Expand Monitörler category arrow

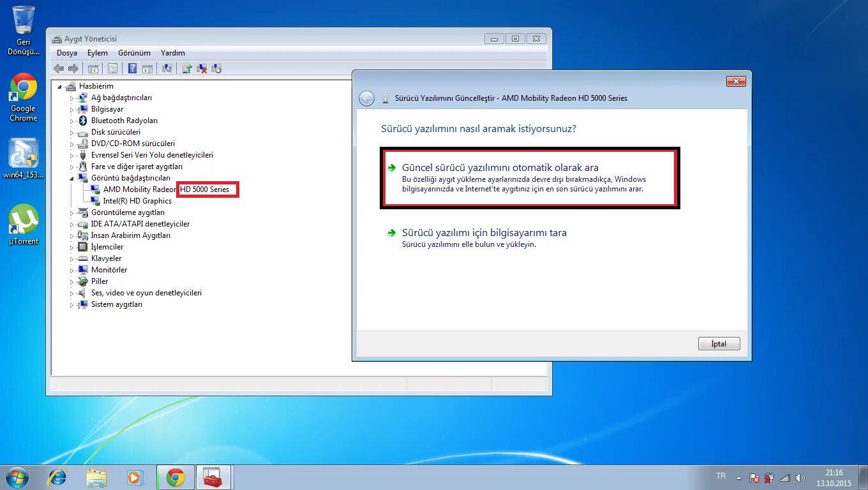point(72,271)
